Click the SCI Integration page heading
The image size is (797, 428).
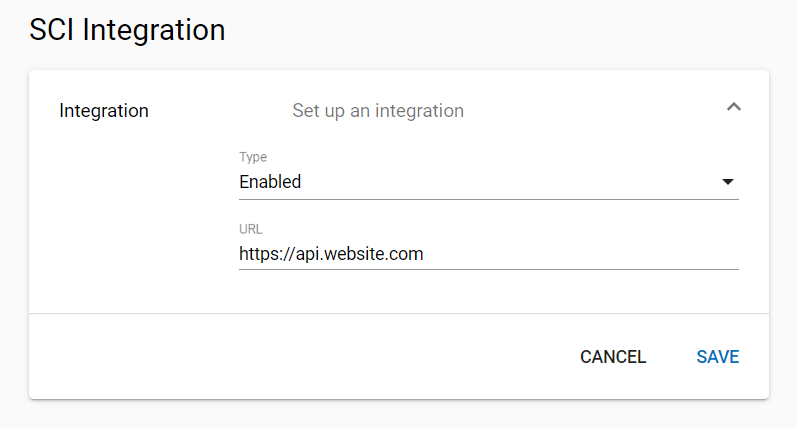click(127, 29)
